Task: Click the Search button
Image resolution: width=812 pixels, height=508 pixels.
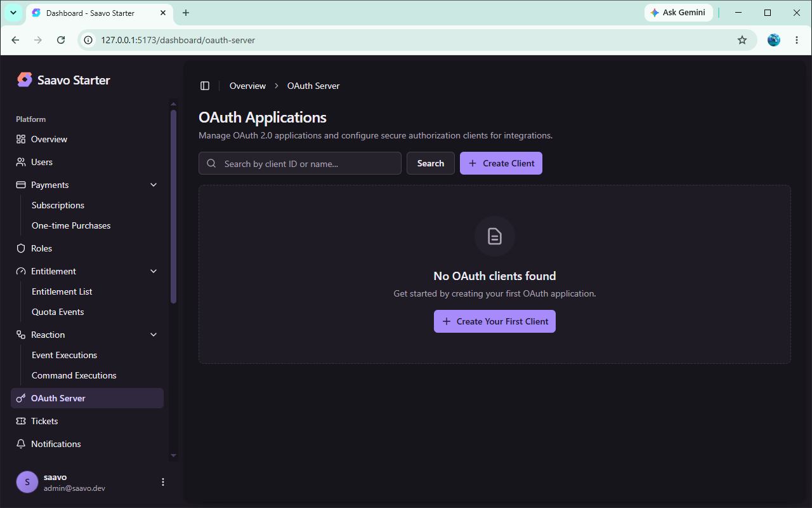Action: 431,163
